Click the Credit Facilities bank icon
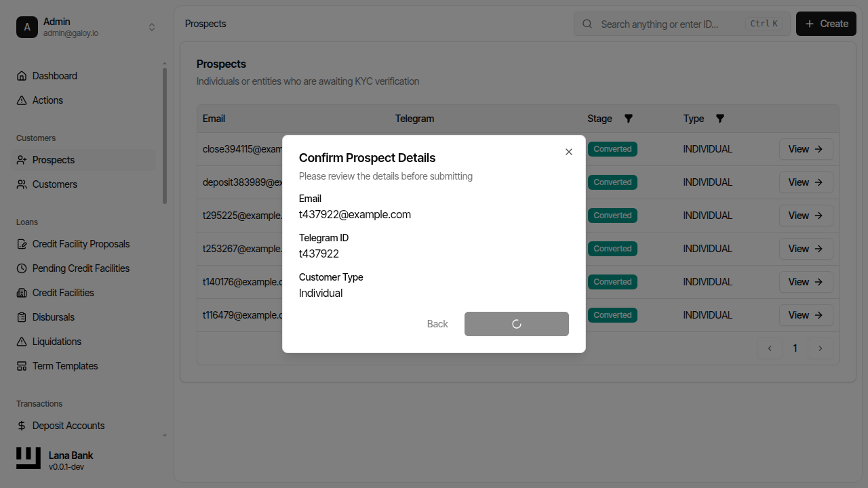 pos(22,293)
